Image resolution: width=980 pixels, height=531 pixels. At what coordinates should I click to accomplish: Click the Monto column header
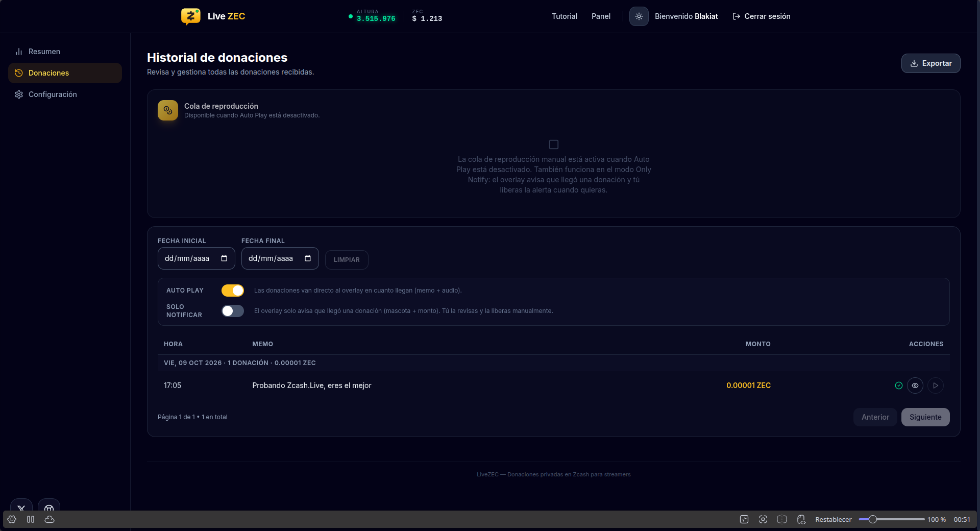[x=758, y=344]
